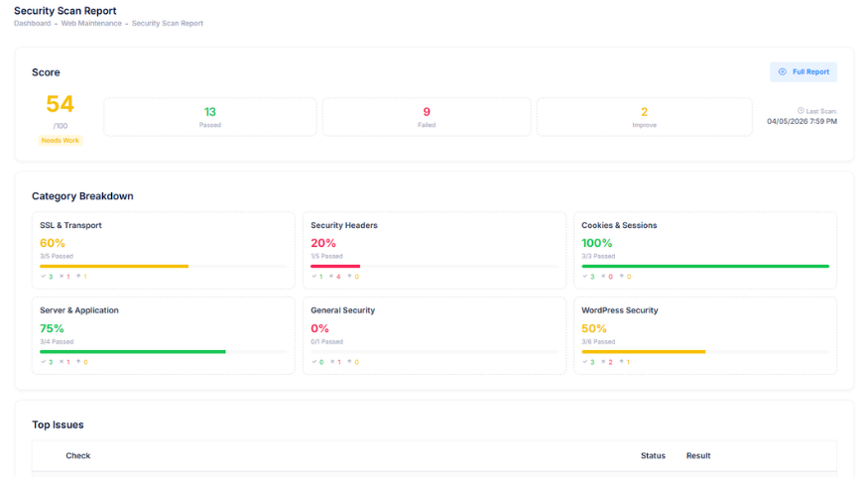This screenshot has height=477, width=868.
Task: Click the Result column header
Action: 698,455
